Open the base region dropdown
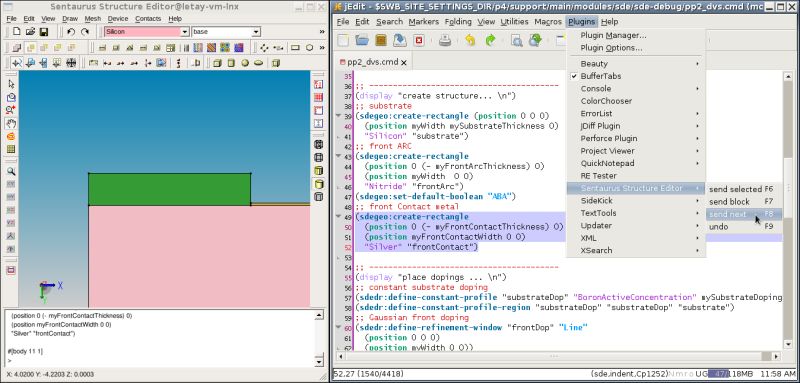Screen dimensions: 800x383 click(x=256, y=32)
